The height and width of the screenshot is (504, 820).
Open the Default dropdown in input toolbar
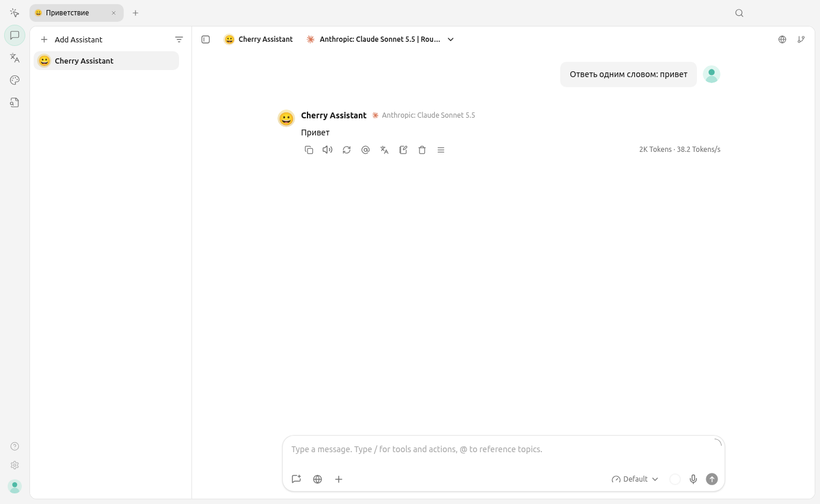635,479
